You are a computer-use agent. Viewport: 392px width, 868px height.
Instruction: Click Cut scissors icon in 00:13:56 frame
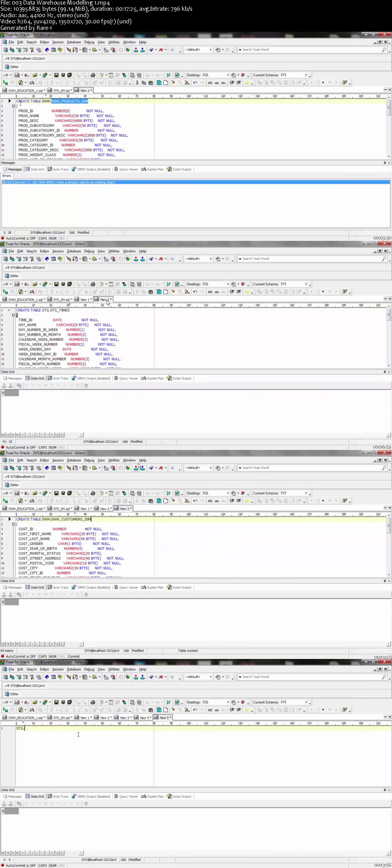(137, 709)
